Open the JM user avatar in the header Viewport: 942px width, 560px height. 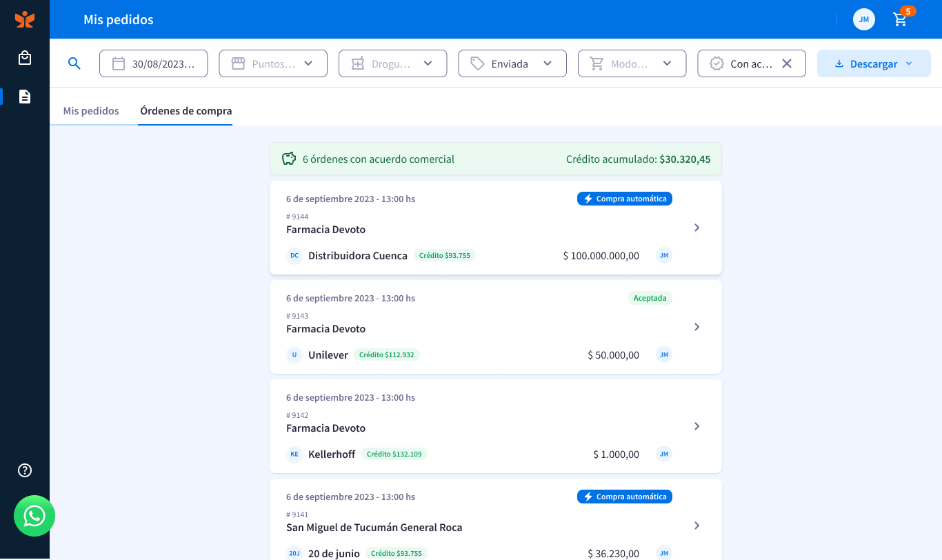pyautogui.click(x=864, y=19)
